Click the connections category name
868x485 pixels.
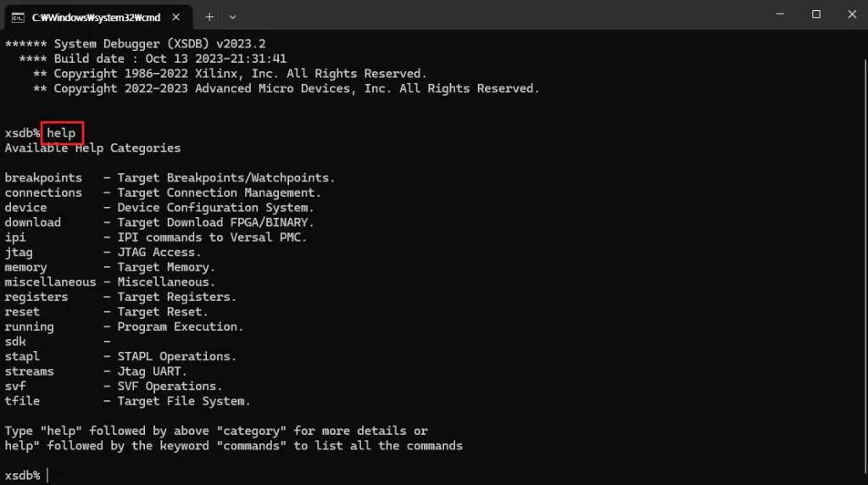pos(43,192)
